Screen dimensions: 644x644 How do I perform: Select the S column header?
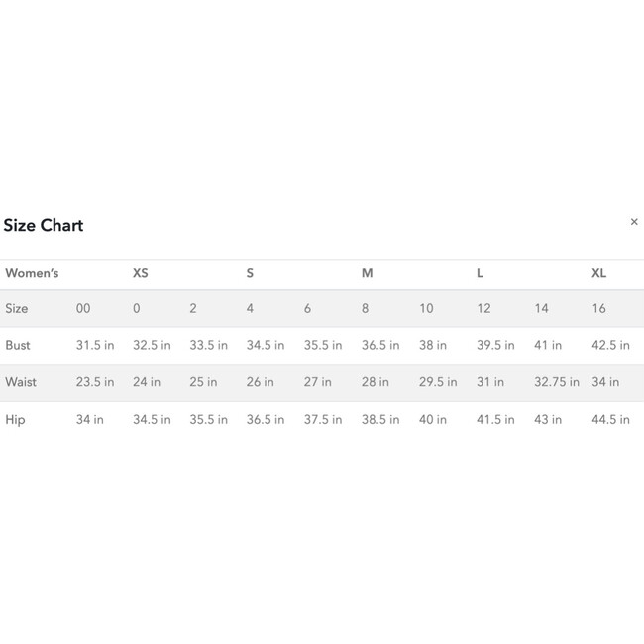[x=250, y=273]
